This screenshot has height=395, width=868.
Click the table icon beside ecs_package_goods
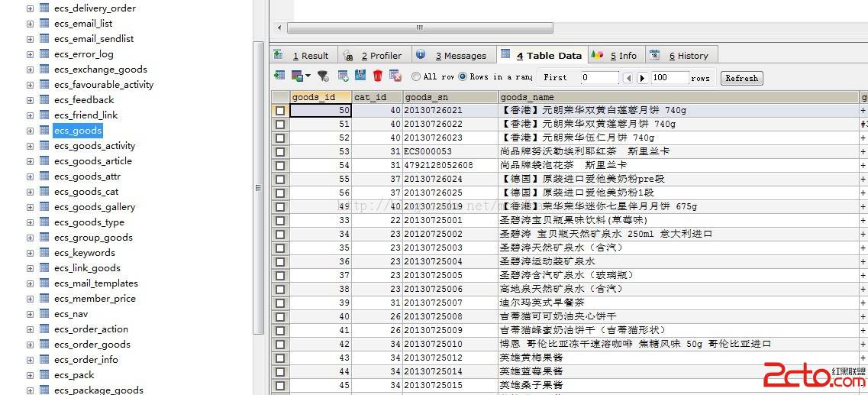[x=44, y=390]
